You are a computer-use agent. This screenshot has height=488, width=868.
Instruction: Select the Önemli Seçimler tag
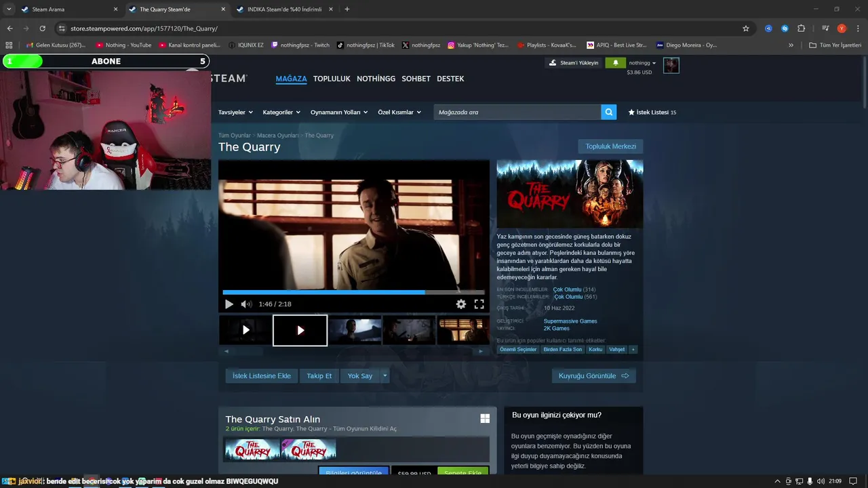point(519,350)
